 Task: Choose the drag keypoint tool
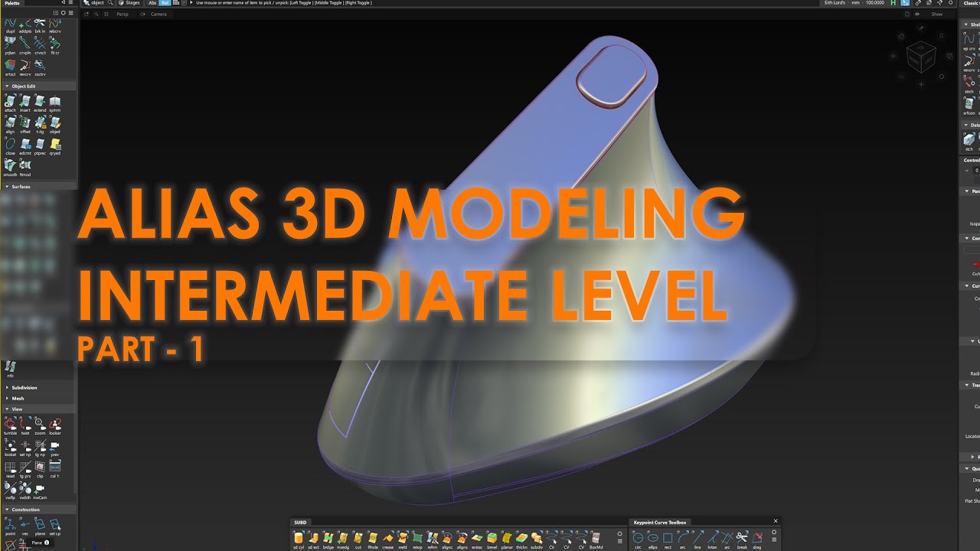757,540
